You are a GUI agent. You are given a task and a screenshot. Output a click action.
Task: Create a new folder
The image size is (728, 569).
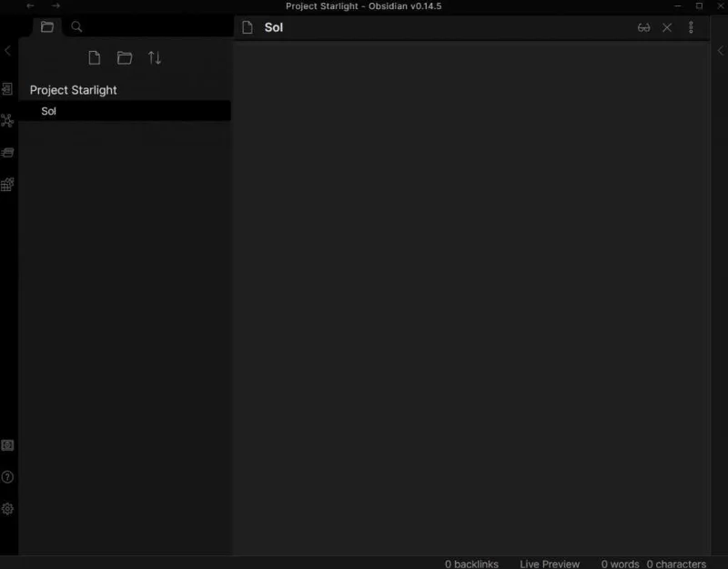click(x=125, y=58)
